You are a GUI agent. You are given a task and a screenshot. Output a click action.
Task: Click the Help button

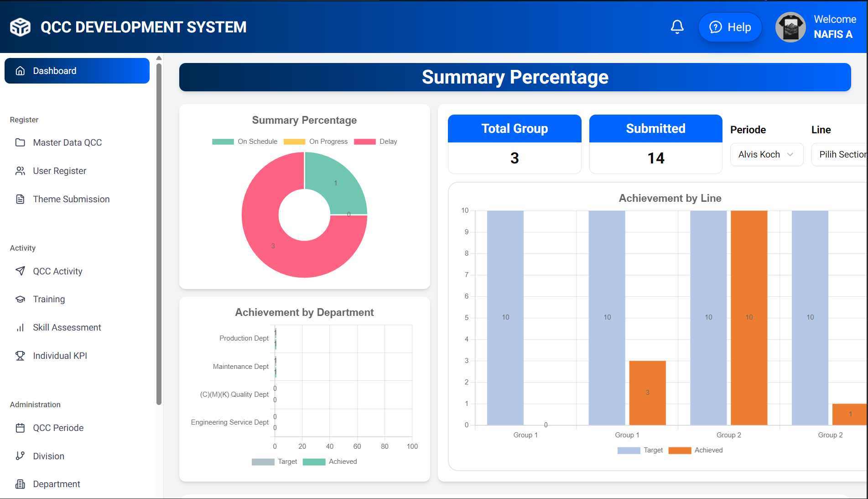coord(730,27)
